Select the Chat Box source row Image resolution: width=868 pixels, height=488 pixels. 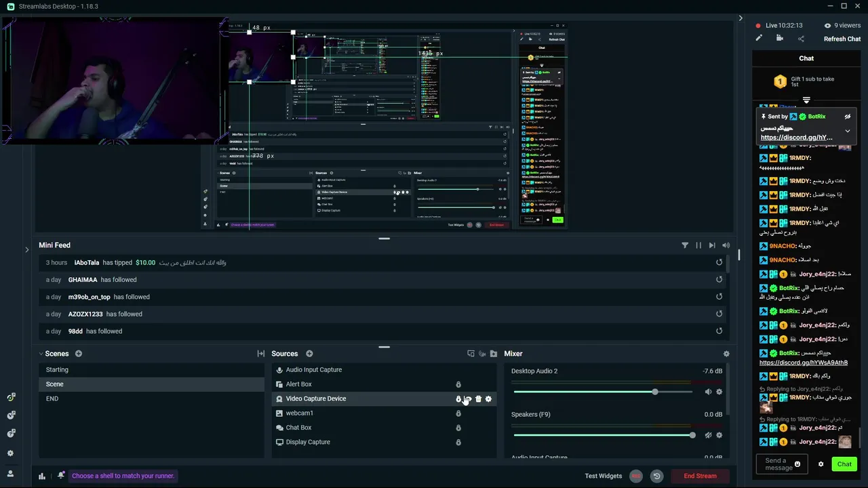[x=384, y=428]
